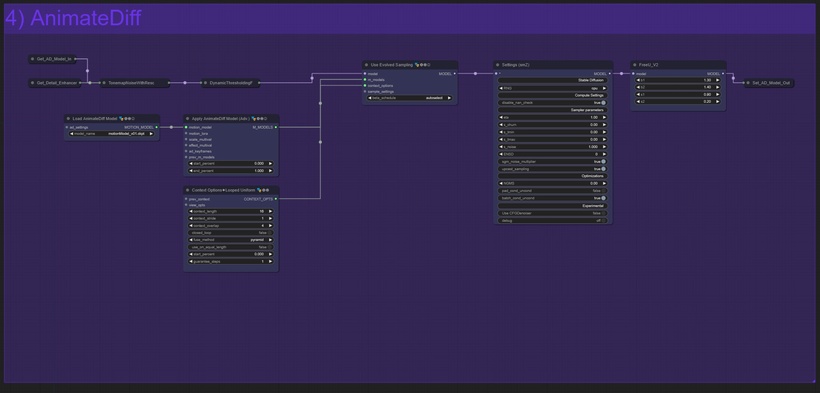This screenshot has height=393, width=820.
Task: Collapse the Load AnimateDiff Model node via its title dot
Action: click(x=68, y=119)
